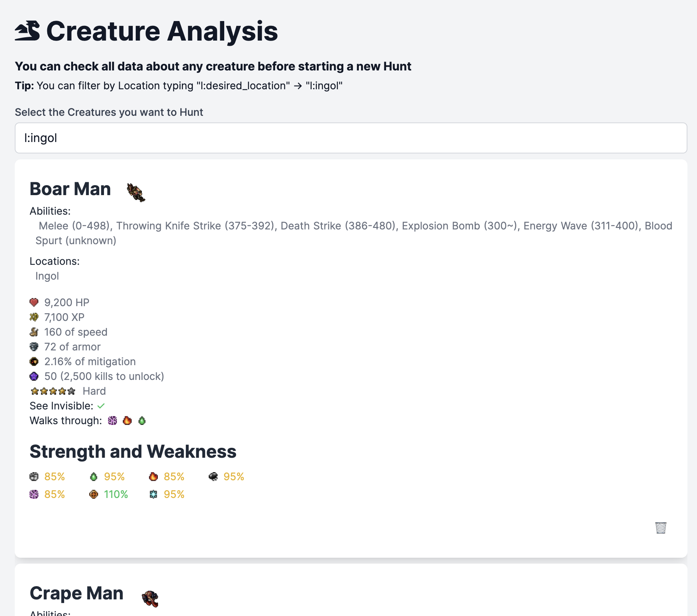
Task: Click the purple energy icon in Walks through row
Action: tap(112, 421)
